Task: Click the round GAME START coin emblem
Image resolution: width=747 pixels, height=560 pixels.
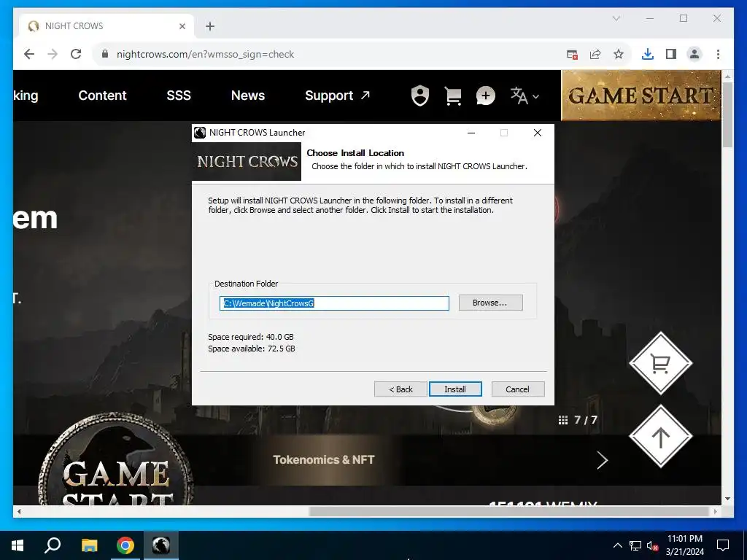Action: [x=116, y=459]
